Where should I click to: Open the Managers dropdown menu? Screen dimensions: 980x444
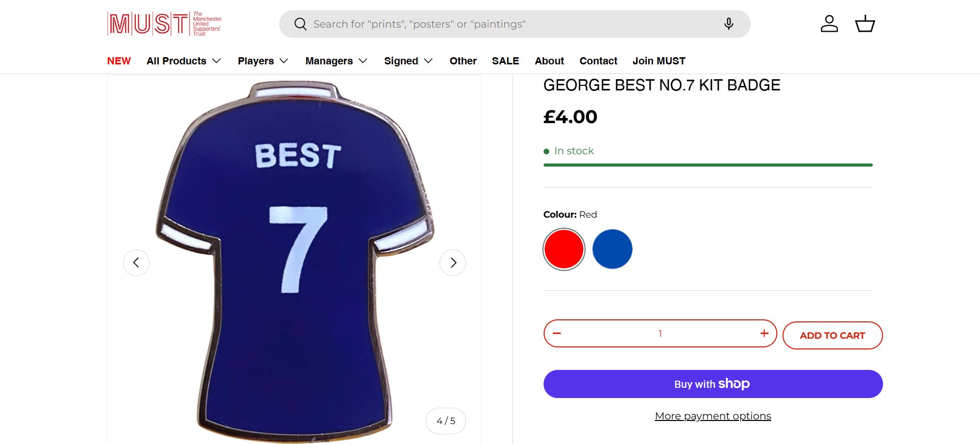tap(336, 61)
